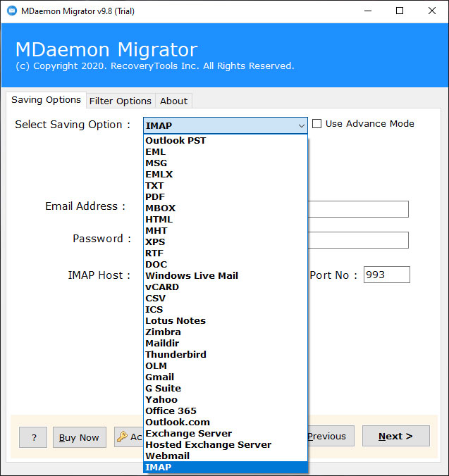Choose EML saving option
This screenshot has height=476, width=449.
(x=226, y=152)
